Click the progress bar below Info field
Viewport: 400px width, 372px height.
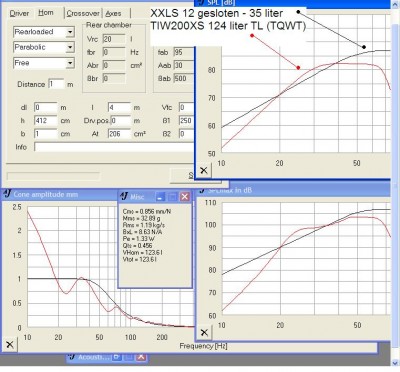53,176
